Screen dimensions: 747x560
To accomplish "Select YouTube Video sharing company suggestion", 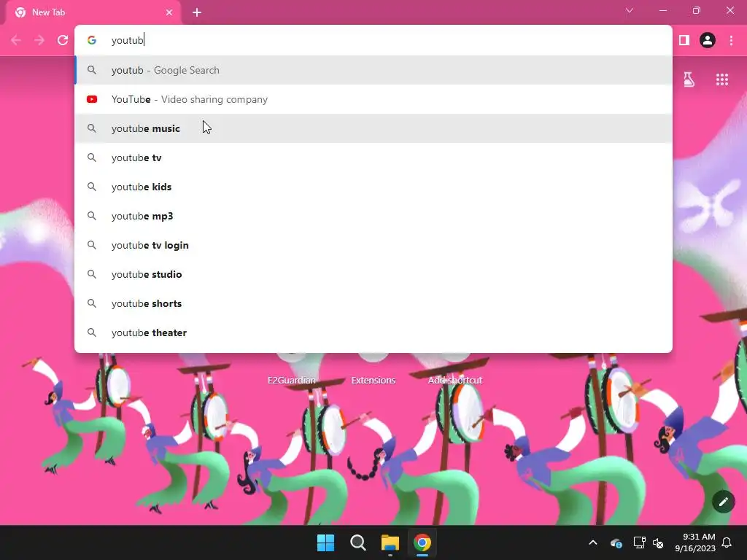I will click(373, 99).
